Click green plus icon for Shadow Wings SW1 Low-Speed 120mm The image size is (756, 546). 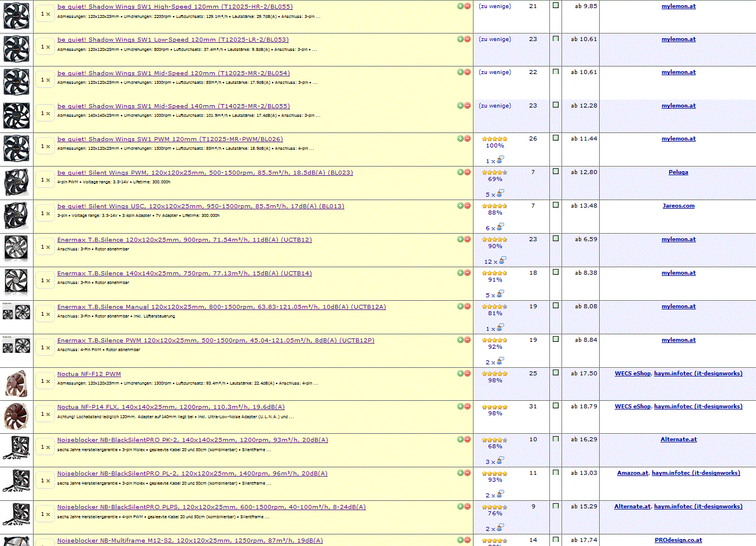(x=460, y=39)
